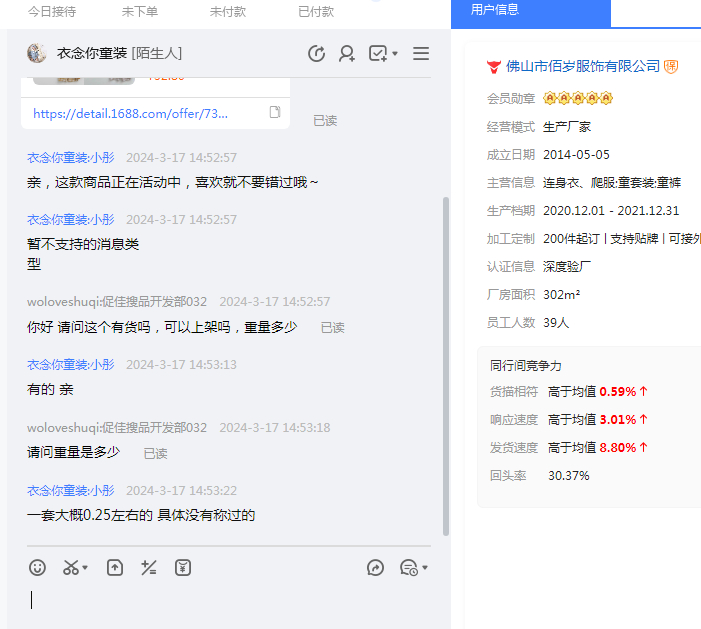Click the add contact person icon
Viewport: 701px width, 629px height.
pos(347,54)
